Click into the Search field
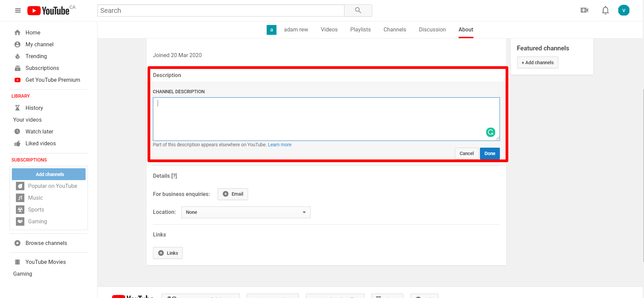This screenshot has height=298, width=644. (x=221, y=10)
